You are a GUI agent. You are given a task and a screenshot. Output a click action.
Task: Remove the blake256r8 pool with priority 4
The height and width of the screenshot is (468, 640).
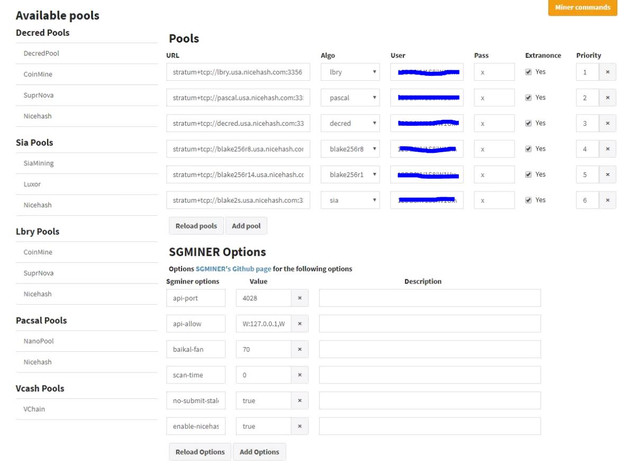[607, 149]
